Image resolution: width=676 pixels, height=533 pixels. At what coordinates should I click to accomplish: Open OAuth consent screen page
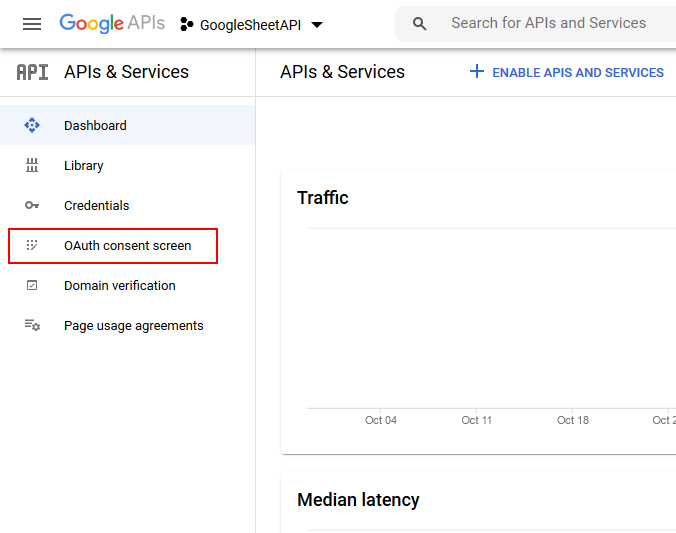(127, 245)
